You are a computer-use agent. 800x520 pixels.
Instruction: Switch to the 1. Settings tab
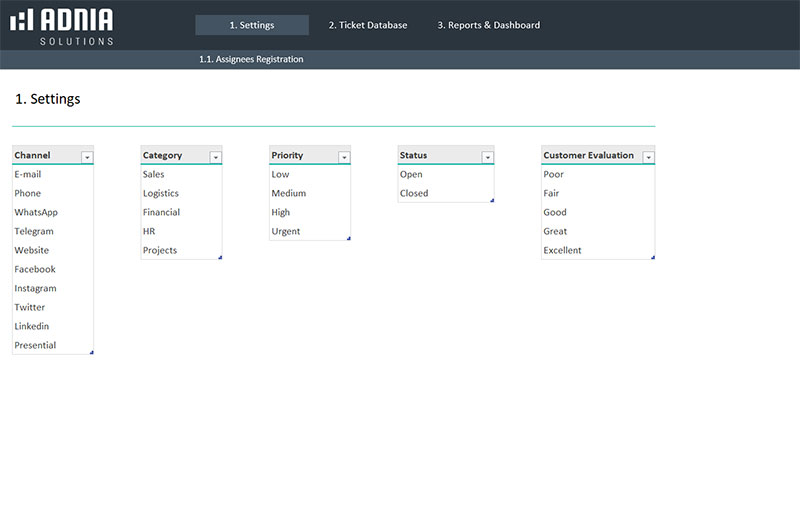[252, 25]
